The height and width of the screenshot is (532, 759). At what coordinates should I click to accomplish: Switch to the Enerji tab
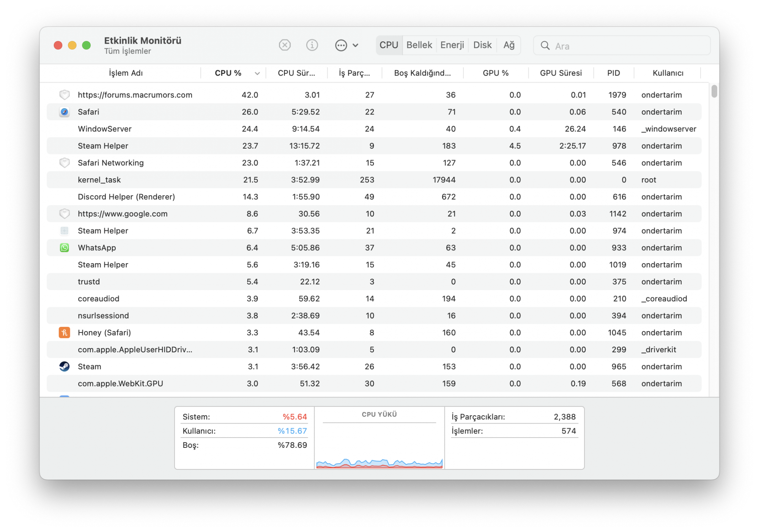point(452,45)
